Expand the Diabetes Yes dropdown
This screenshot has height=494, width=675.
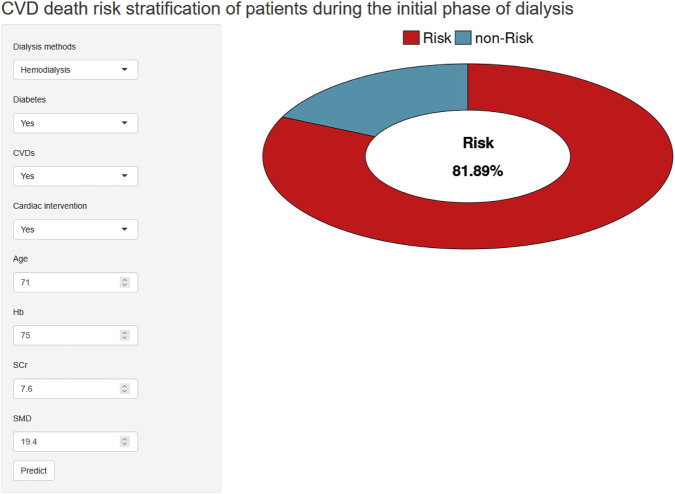point(75,123)
